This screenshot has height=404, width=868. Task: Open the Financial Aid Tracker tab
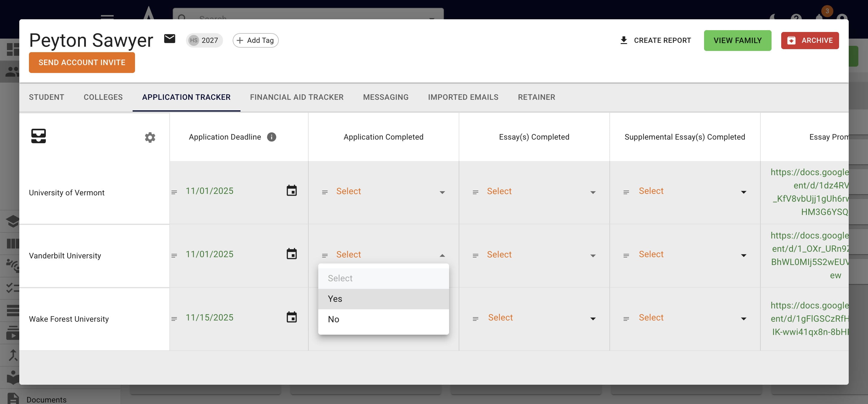tap(297, 97)
